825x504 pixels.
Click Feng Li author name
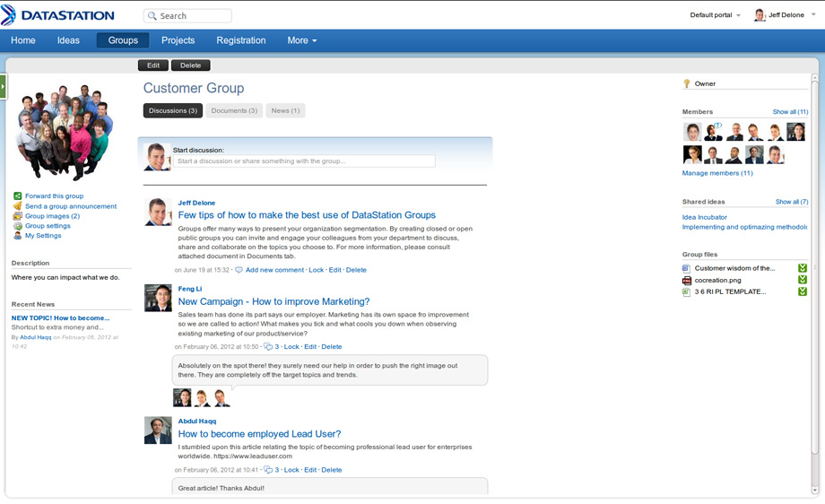pos(190,289)
